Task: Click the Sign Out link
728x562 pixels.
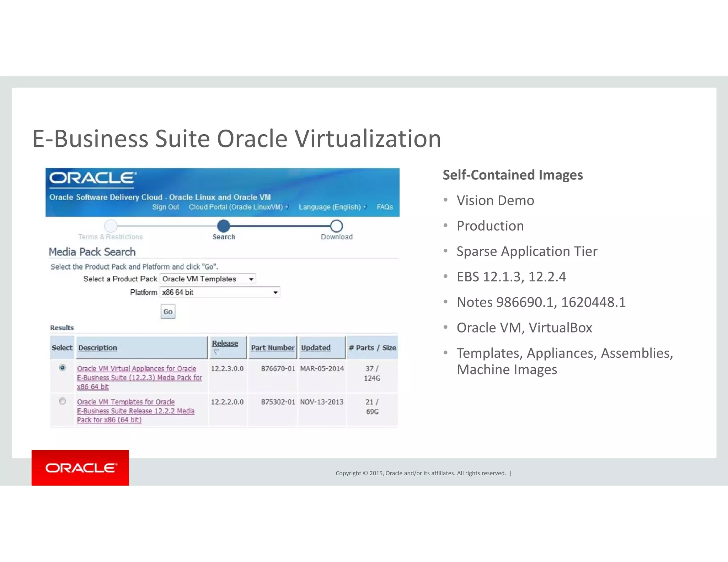Action: pyautogui.click(x=166, y=207)
